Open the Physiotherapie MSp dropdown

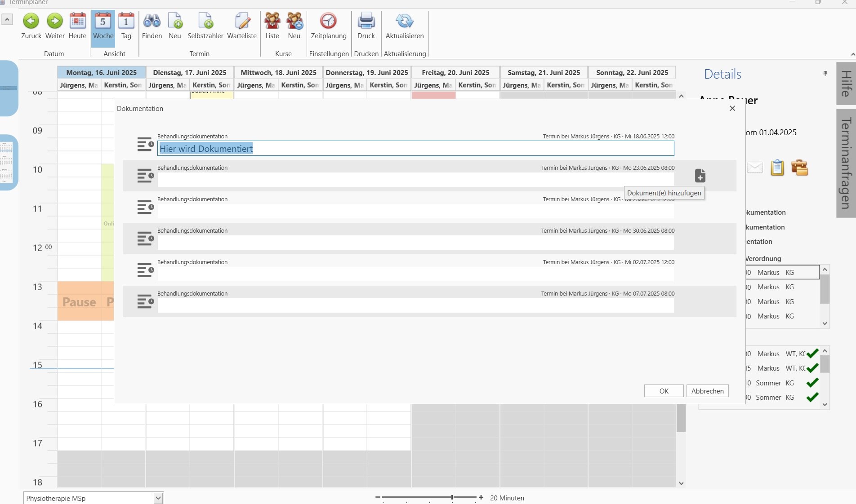pos(158,498)
